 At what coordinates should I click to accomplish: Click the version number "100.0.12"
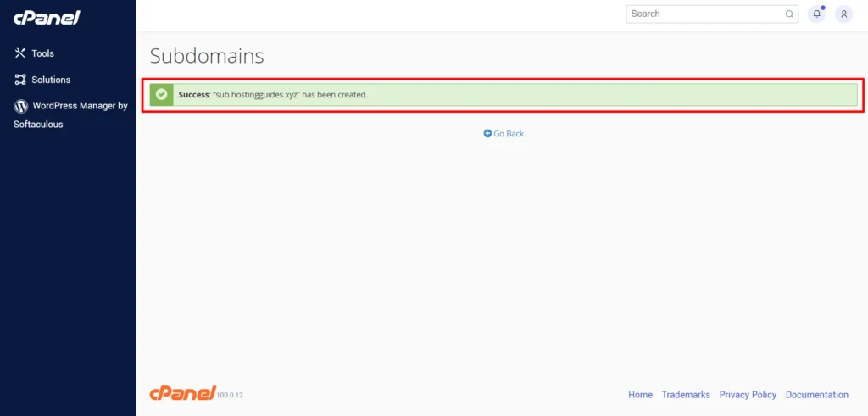tap(230, 396)
